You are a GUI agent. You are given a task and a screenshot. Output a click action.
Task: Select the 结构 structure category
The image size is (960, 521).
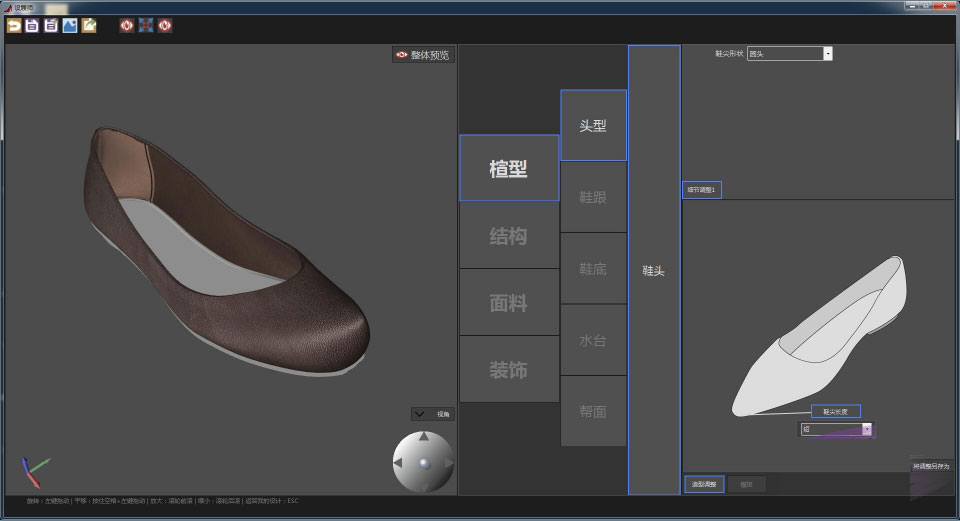click(x=508, y=236)
